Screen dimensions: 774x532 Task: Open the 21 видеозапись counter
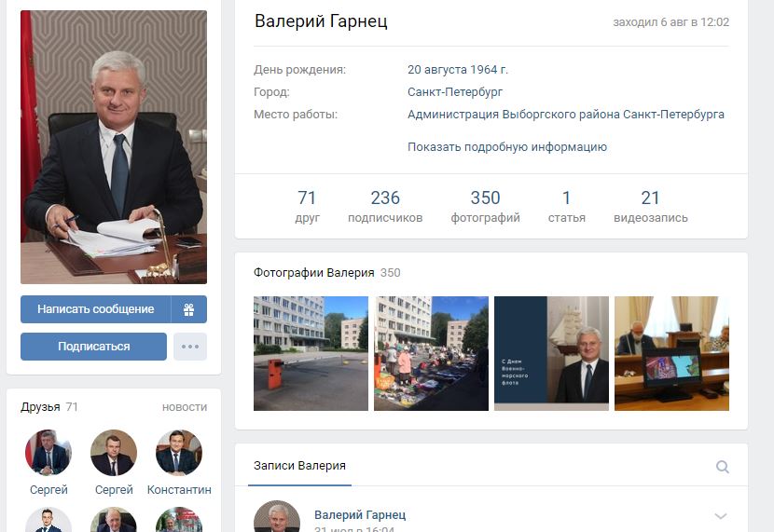(651, 206)
